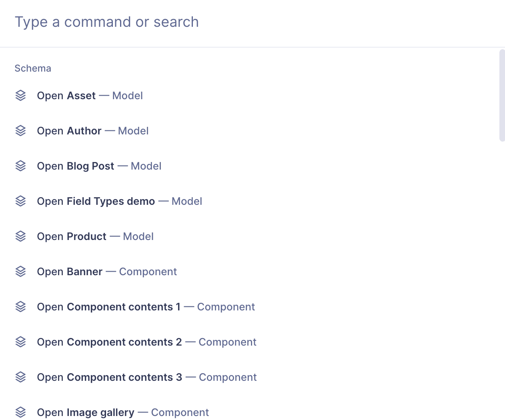Open Image gallery component command
This screenshot has height=420, width=505.
click(x=122, y=412)
